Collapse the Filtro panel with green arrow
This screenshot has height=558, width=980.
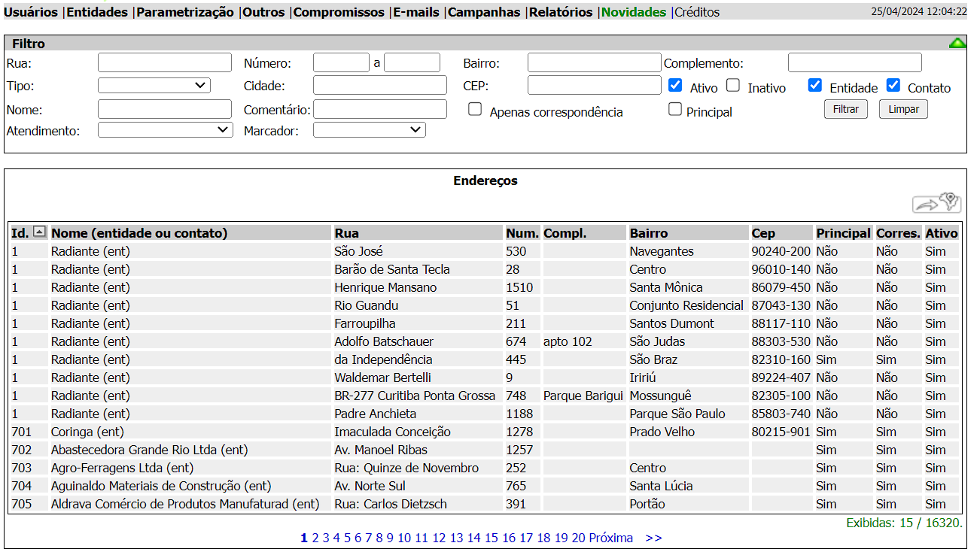click(957, 44)
